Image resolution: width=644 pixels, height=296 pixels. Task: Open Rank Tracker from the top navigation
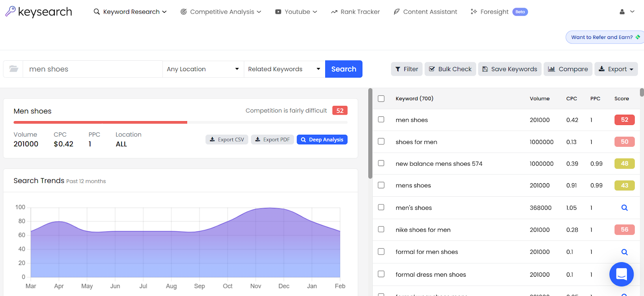355,12
